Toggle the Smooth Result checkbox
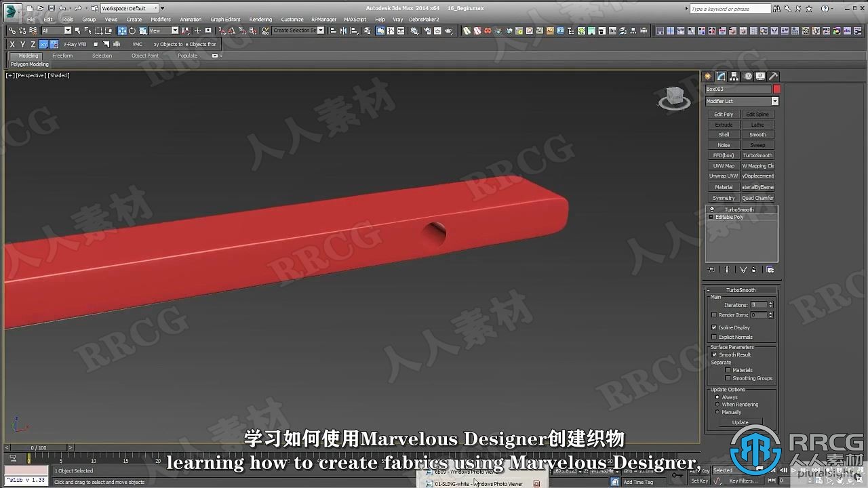This screenshot has width=868, height=488. pyautogui.click(x=714, y=354)
